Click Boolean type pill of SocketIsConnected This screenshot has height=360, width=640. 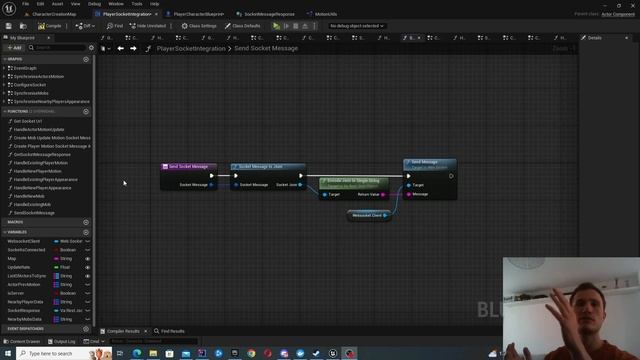[x=64, y=250]
